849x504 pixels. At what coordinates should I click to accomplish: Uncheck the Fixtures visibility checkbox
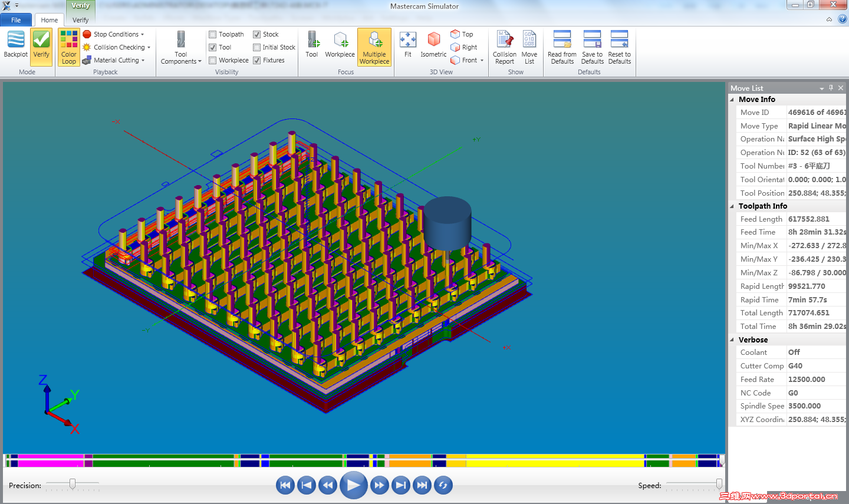257,60
